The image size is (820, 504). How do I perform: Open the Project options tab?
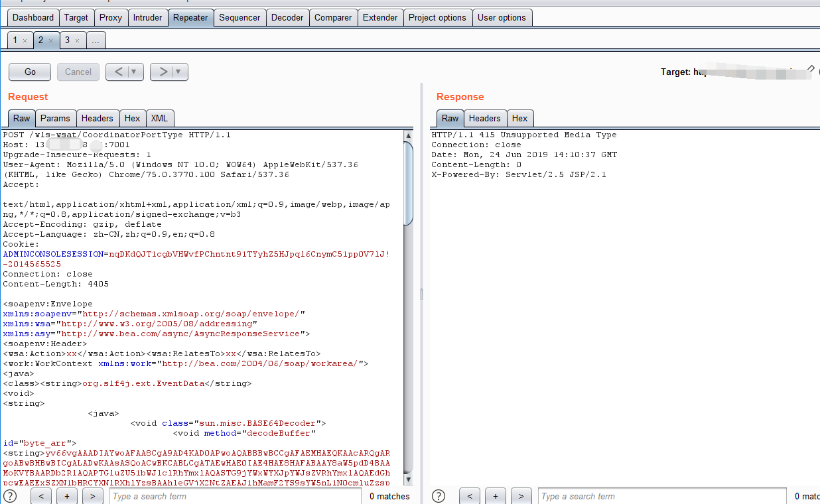437,18
